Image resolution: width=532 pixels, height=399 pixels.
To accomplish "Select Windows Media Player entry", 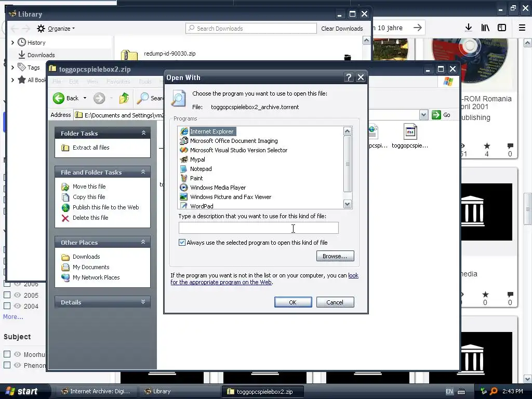I will [x=212, y=187].
